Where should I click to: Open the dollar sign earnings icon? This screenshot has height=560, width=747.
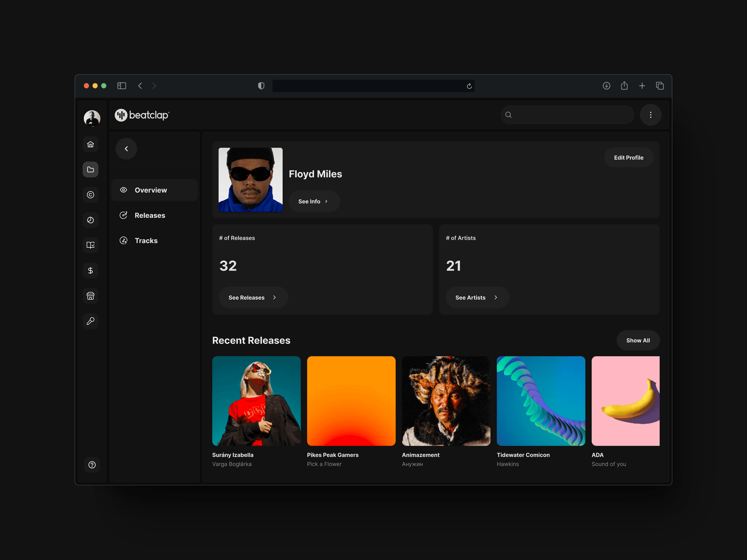pyautogui.click(x=91, y=270)
